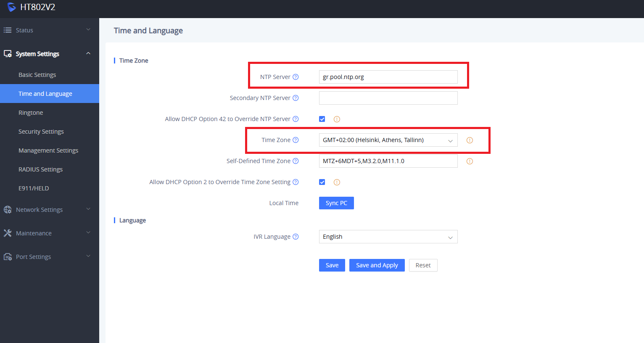Uncheck DHCP Option 2 time zone override
The image size is (644, 343).
[322, 182]
